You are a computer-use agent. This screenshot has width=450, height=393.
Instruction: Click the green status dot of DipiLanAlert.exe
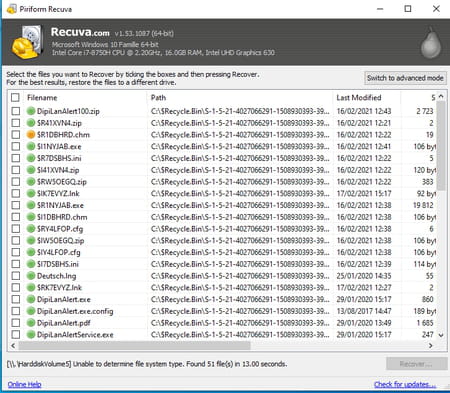pos(31,299)
